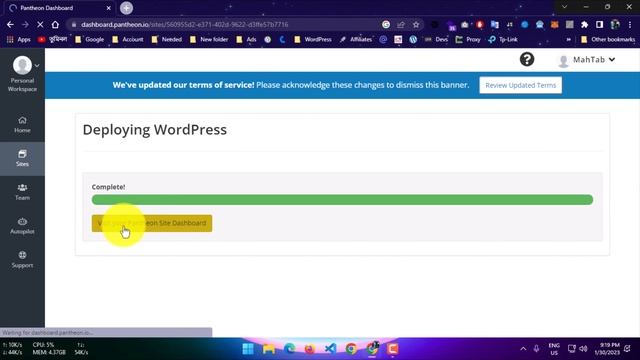Stop loading the page
640x360 pixels.
40,24
